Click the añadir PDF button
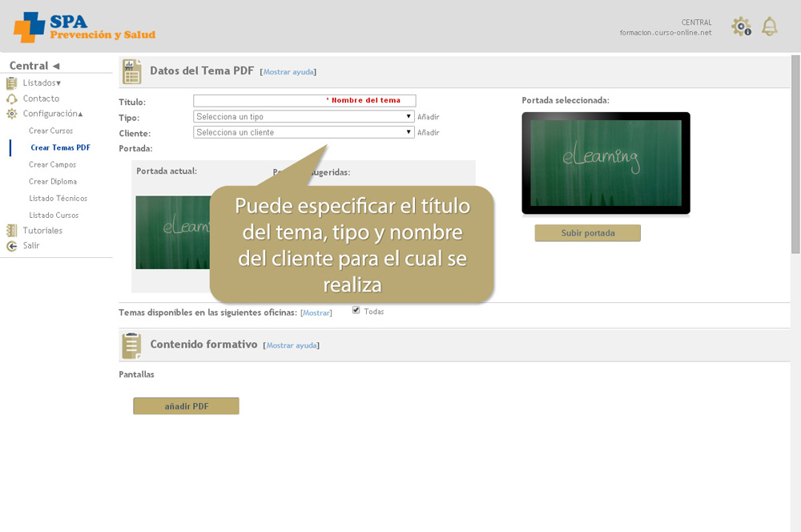 click(186, 406)
